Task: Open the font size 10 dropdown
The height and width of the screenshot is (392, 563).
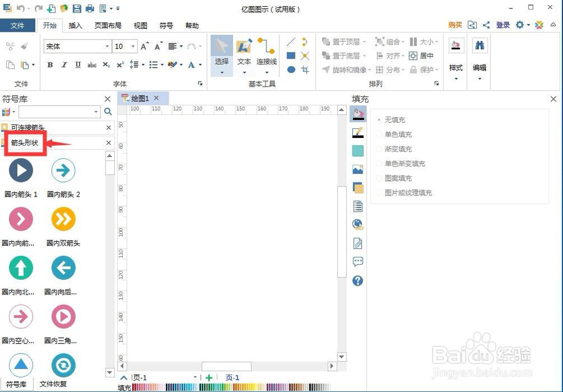Action: [133, 46]
